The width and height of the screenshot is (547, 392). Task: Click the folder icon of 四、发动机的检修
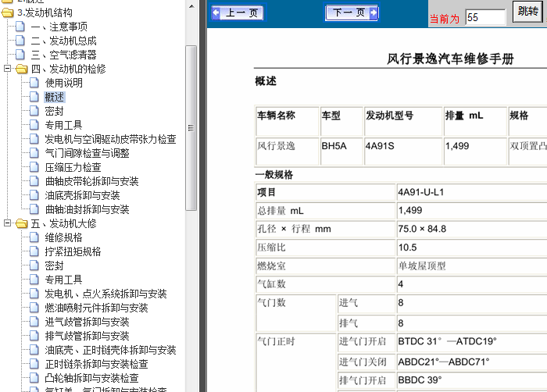point(22,69)
